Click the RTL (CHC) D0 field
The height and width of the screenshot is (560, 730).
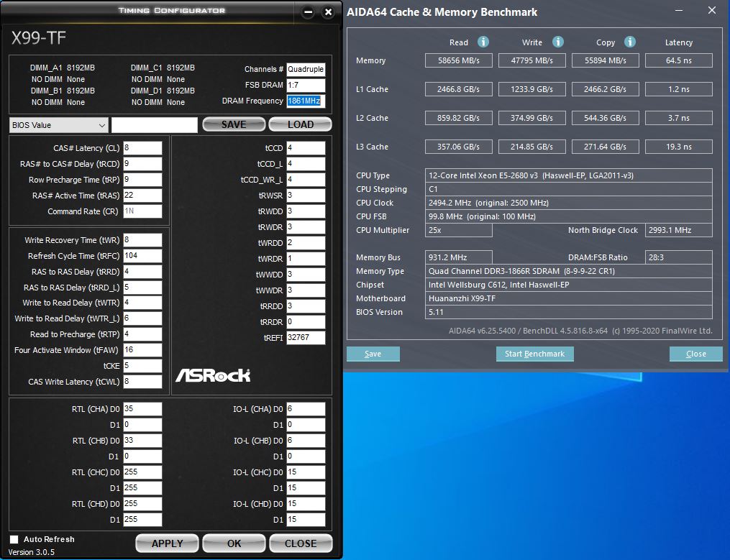tap(142, 472)
